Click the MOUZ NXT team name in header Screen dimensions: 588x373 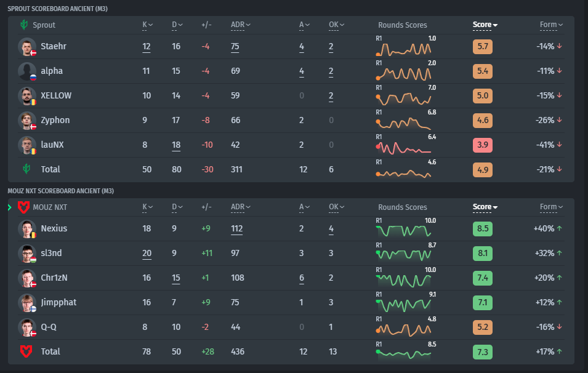50,207
